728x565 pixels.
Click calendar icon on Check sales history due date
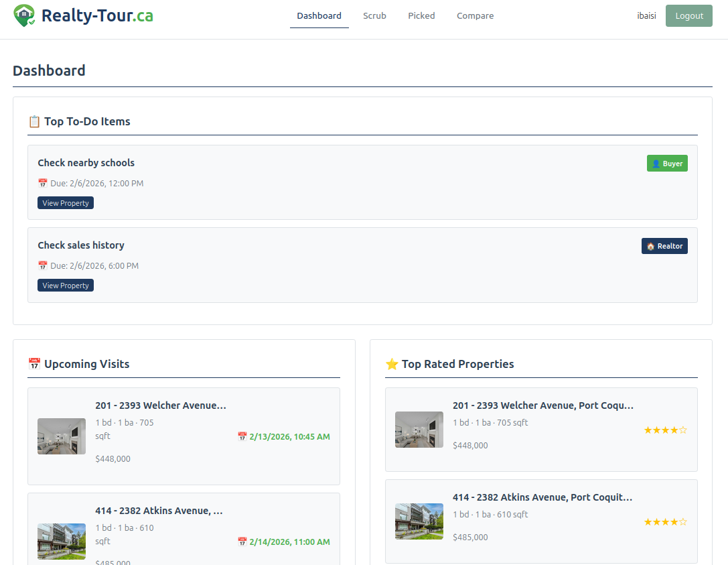(x=43, y=266)
